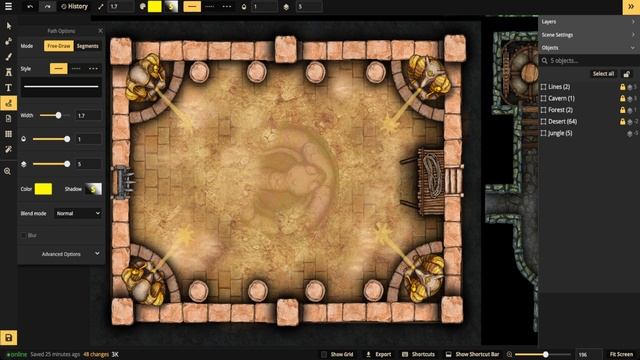Image resolution: width=640 pixels, height=360 pixels.
Task: Expand Advanced Options section
Action: (61, 254)
